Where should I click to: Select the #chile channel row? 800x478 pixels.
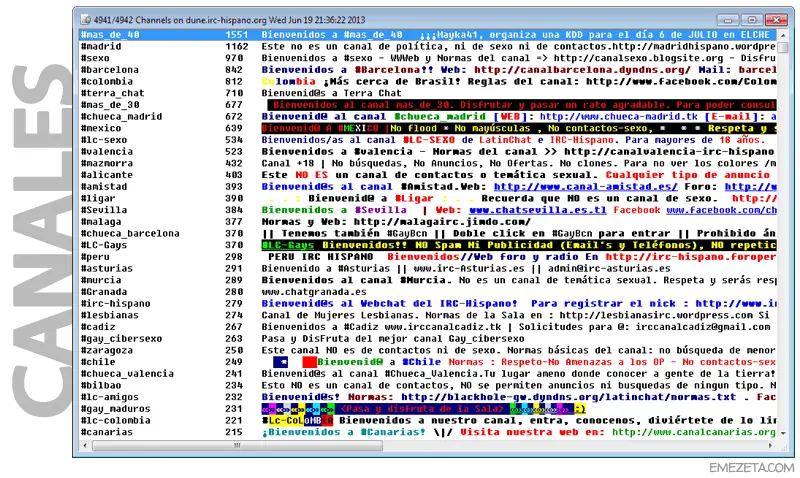point(429,362)
